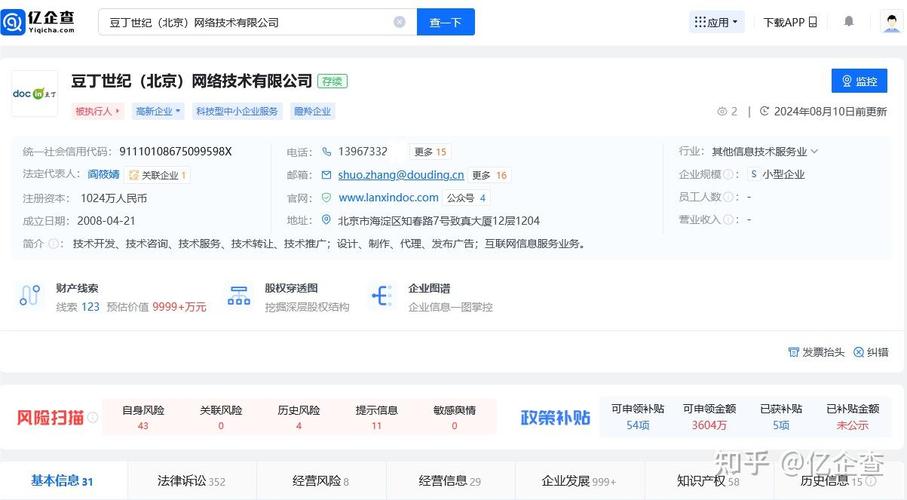
Task: Open 企业图谱 enterprise graph icon
Action: coord(382,295)
